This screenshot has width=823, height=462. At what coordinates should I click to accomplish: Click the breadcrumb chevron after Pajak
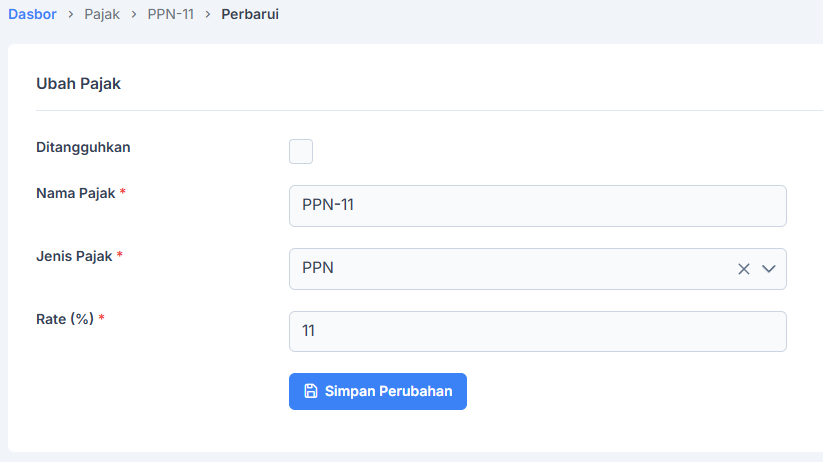[x=133, y=16]
